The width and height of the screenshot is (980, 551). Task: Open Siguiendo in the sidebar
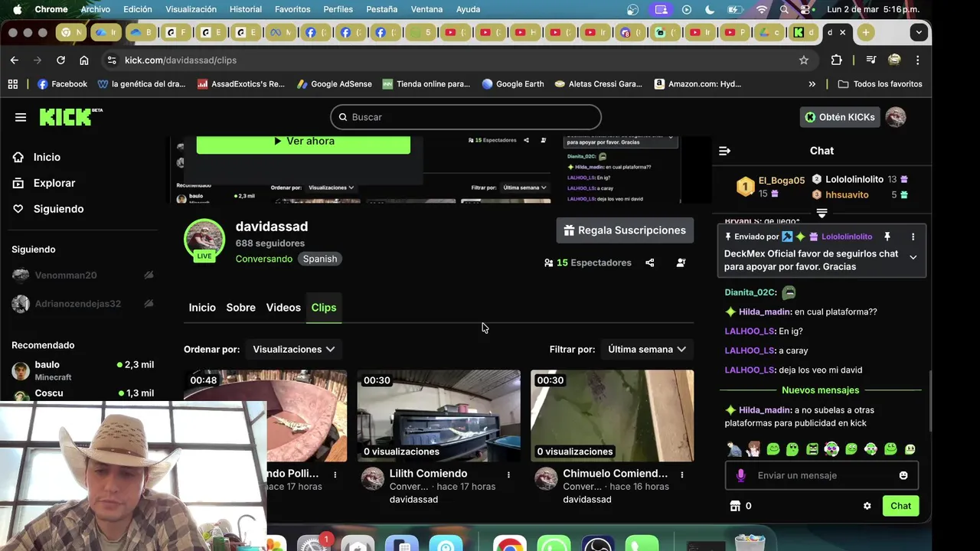click(x=58, y=209)
